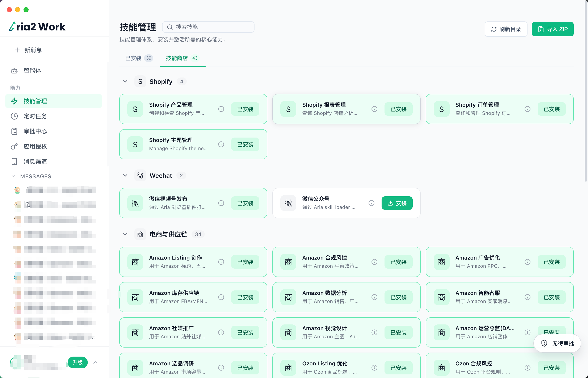This screenshot has height=378, width=588.
Task: Open 定时任务 in the sidebar
Action: (54, 116)
